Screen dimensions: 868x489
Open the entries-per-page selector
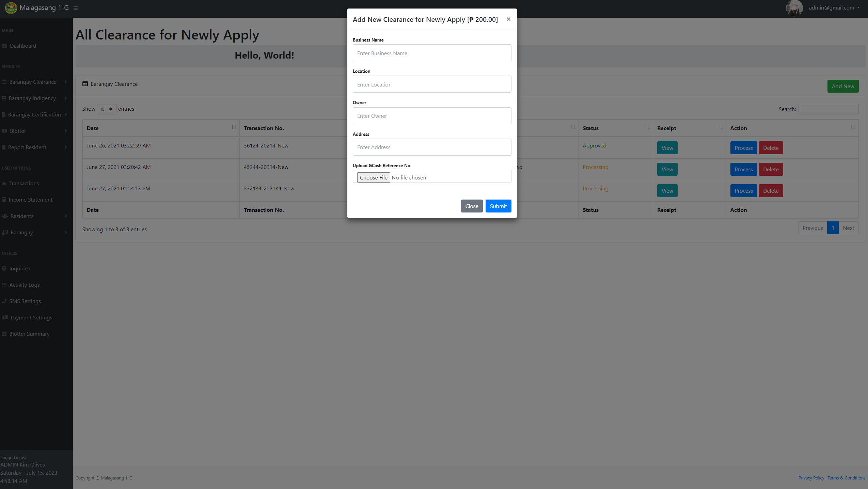pyautogui.click(x=106, y=109)
